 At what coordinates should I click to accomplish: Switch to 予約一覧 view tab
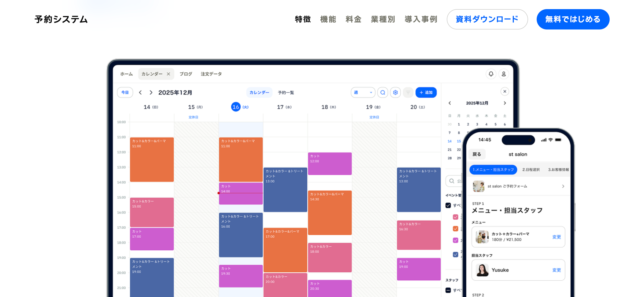(x=286, y=92)
